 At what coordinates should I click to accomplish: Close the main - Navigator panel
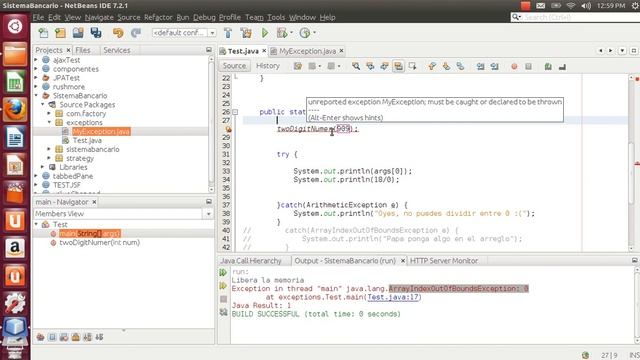pos(94,202)
